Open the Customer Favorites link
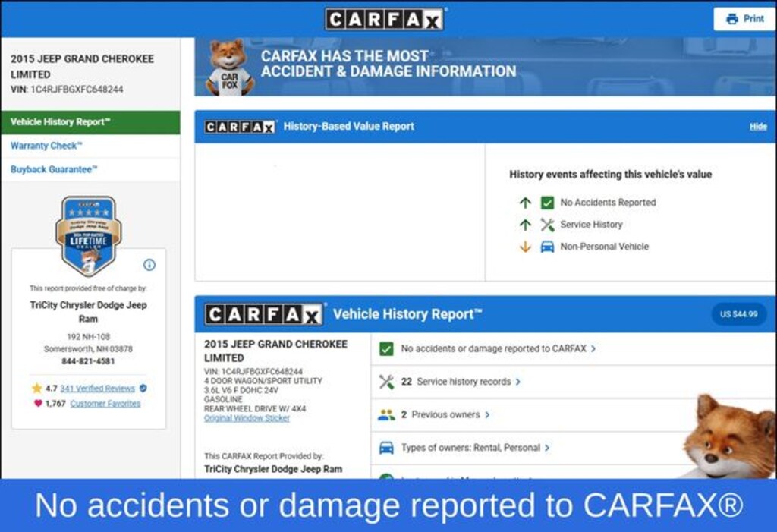Screen dimensions: 777x532 pyautogui.click(x=105, y=404)
